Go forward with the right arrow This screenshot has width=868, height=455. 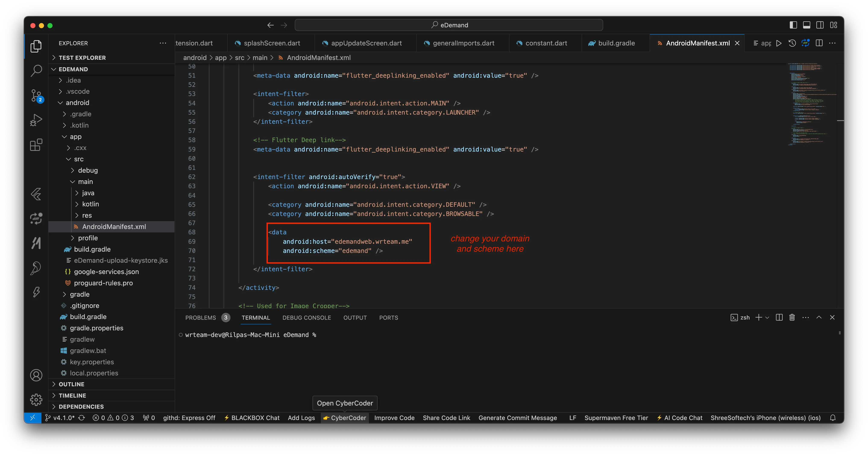(284, 25)
